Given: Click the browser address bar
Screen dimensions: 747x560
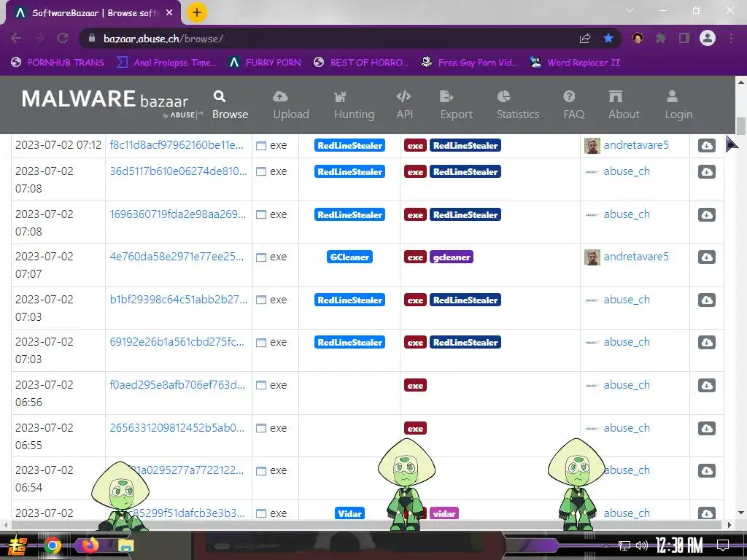Looking at the screenshot, I should pos(329,39).
